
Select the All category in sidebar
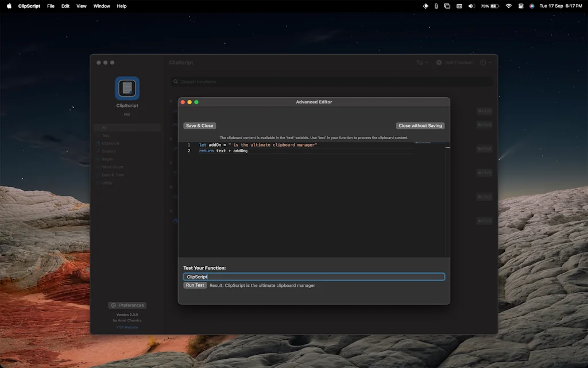98,127
